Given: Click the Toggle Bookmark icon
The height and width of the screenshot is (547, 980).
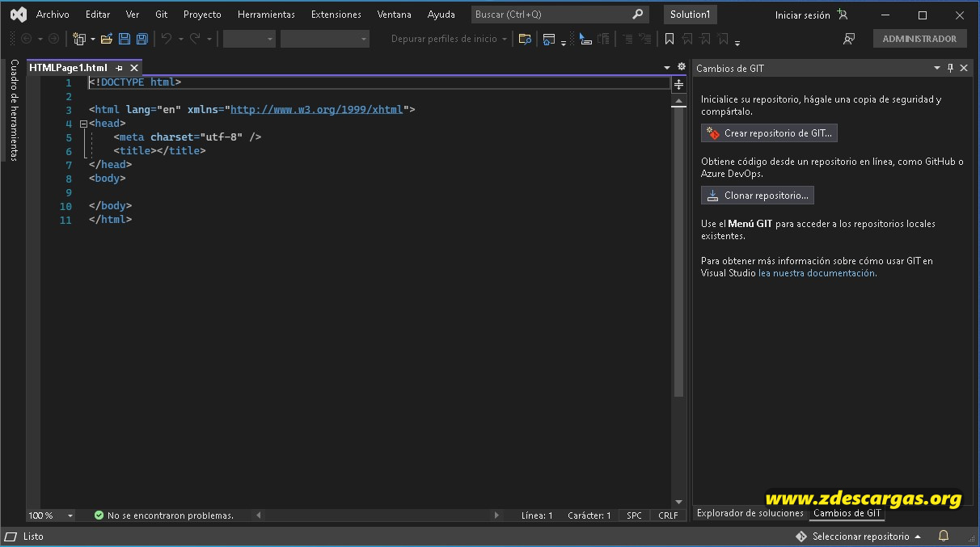Looking at the screenshot, I should click(670, 39).
